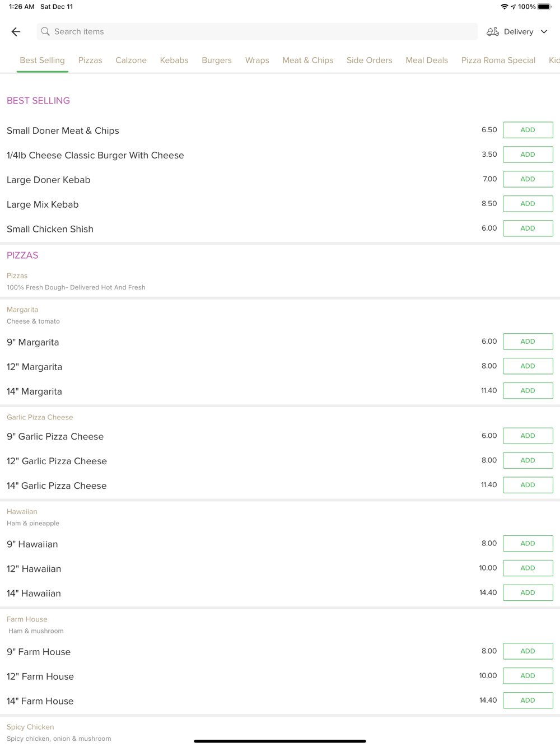Tap the Wi-Fi status icon
This screenshot has height=747, width=560.
click(x=504, y=7)
